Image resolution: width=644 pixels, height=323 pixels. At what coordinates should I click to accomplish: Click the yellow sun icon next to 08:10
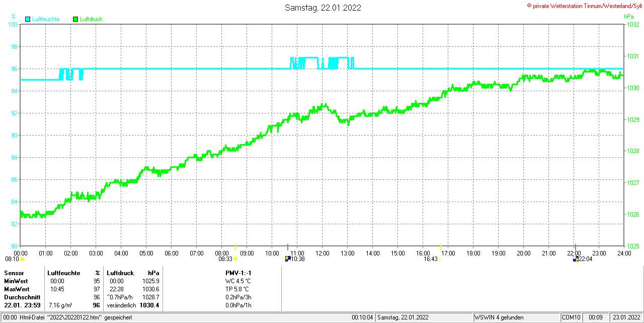coord(22,259)
